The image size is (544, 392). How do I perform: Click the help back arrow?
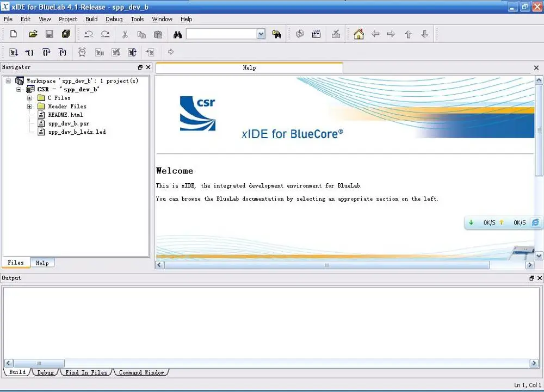375,34
